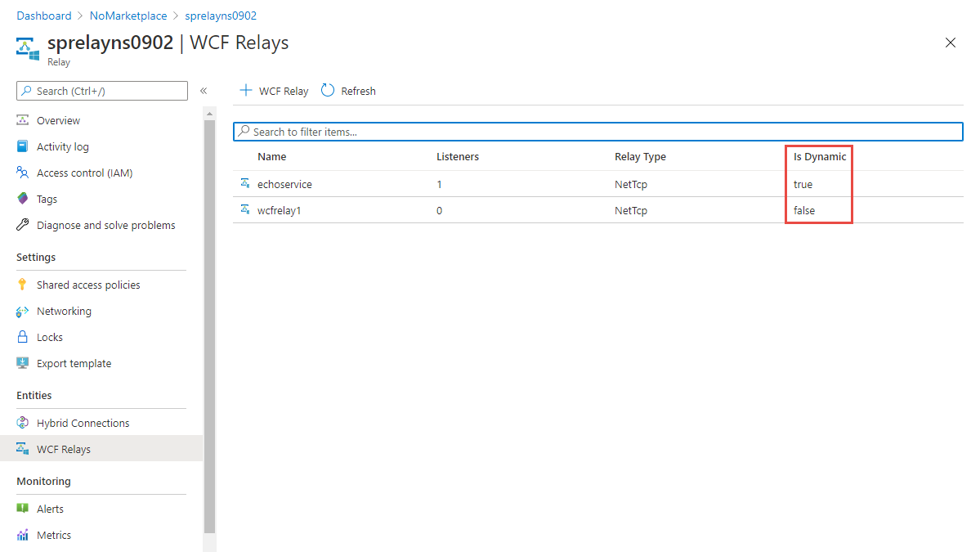This screenshot has height=552, width=980.
Task: Click the Refresh button label
Action: click(x=358, y=91)
